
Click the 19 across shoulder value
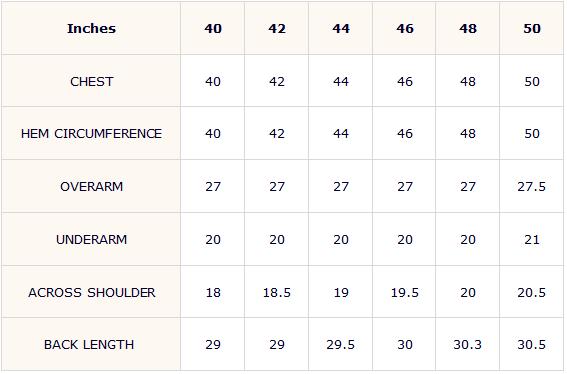(x=341, y=292)
